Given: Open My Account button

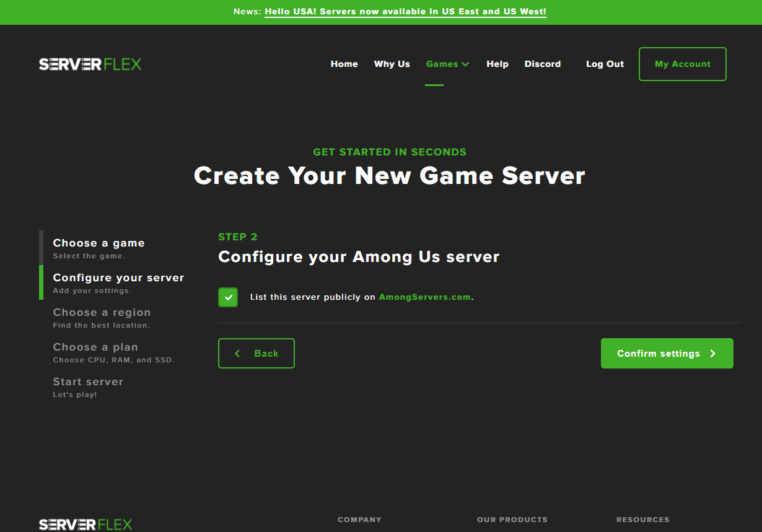Looking at the screenshot, I should [683, 64].
